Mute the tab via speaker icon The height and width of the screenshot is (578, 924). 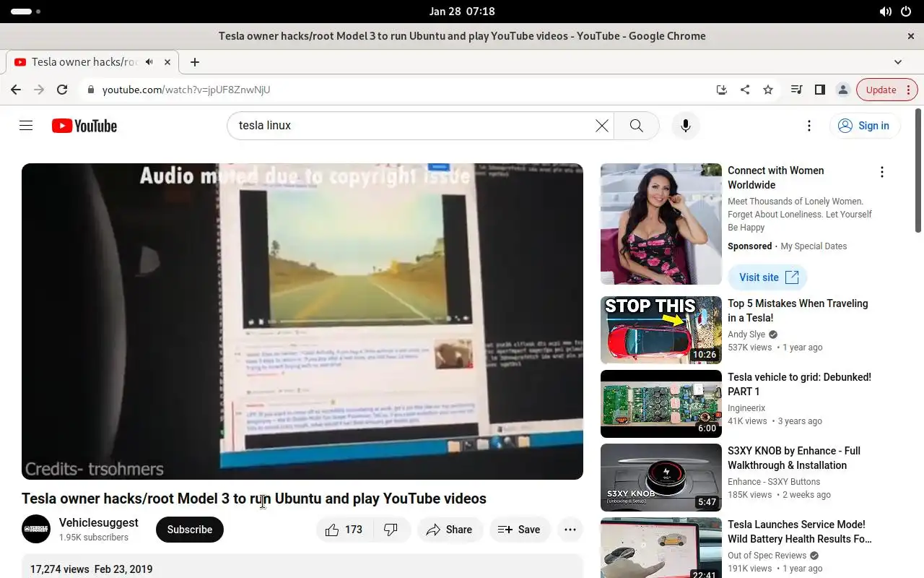pos(149,62)
